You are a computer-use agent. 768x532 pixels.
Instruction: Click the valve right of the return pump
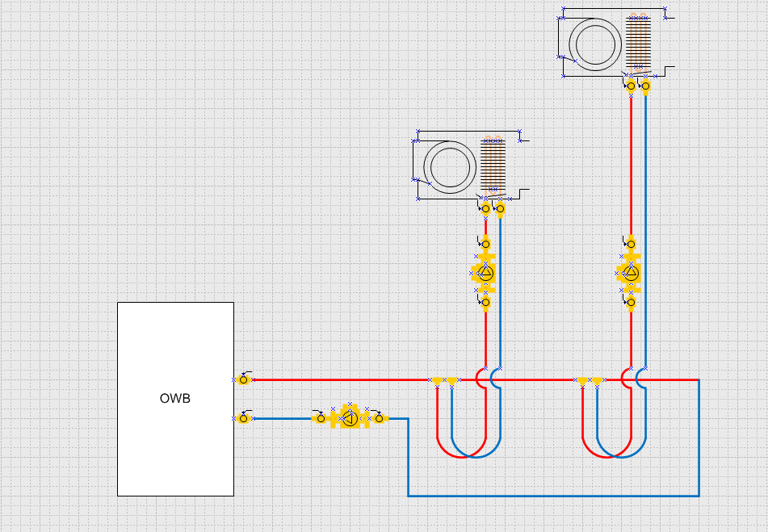click(x=379, y=418)
